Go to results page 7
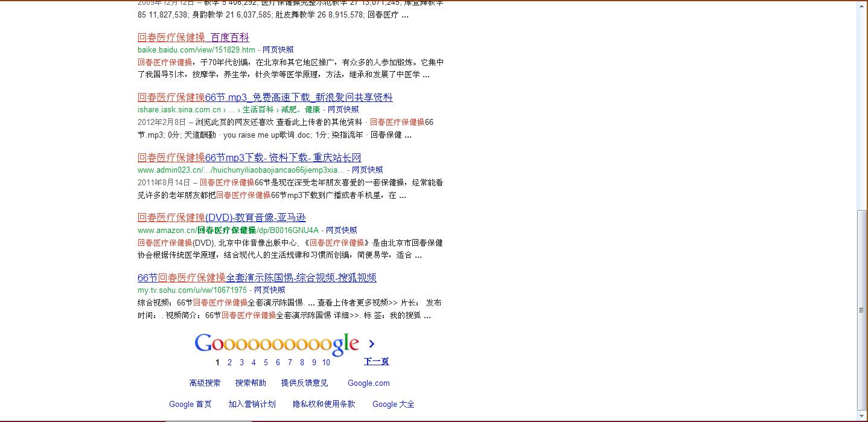 [290, 362]
